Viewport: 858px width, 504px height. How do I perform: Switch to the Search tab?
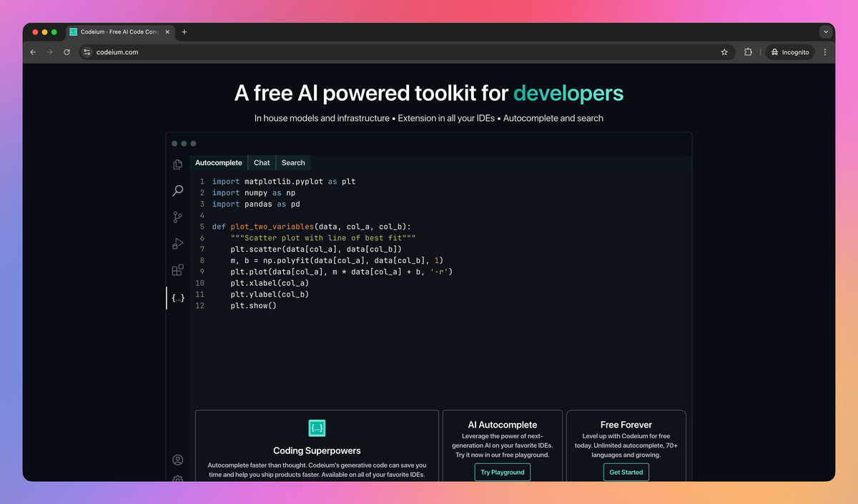293,163
